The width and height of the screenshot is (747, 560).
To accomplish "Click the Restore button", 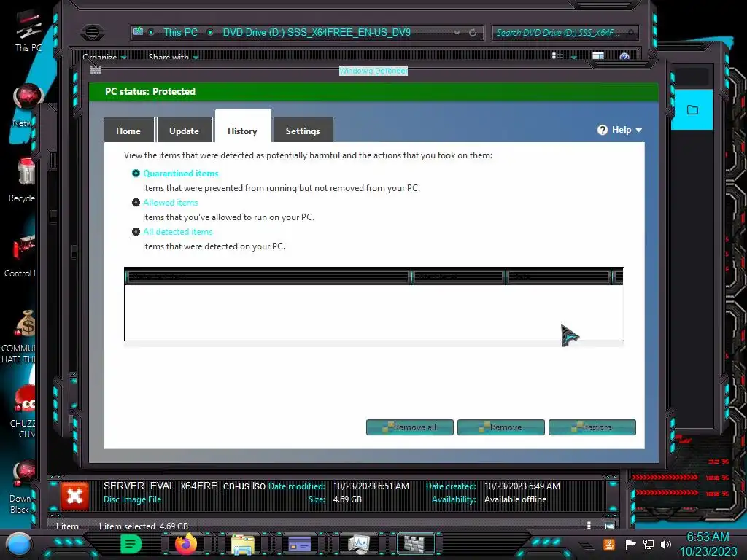I will click(592, 427).
